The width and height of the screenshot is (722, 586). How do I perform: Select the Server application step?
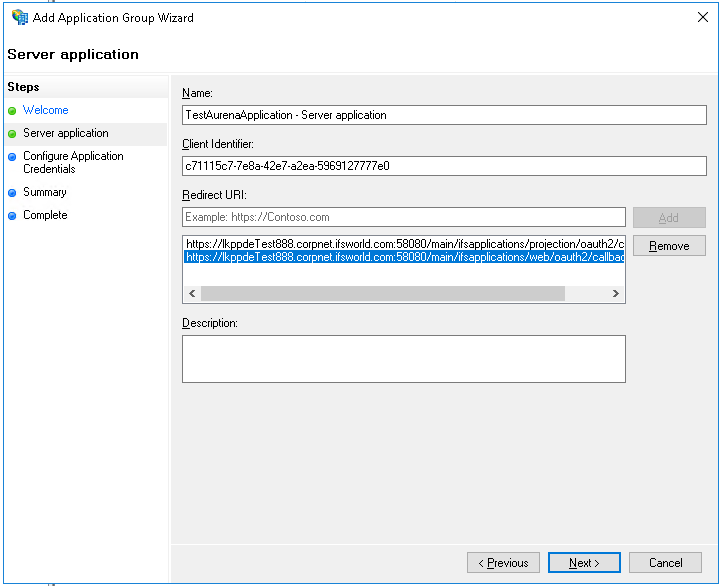[65, 133]
